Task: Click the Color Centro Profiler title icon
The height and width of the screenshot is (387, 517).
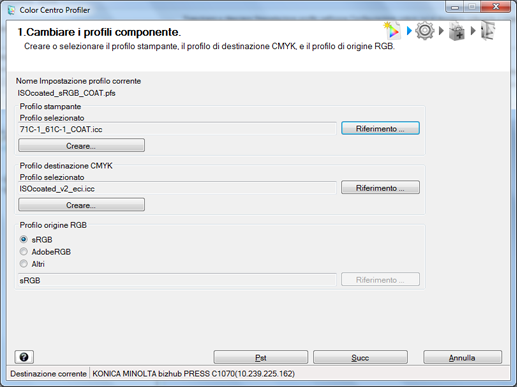Action: coord(12,10)
